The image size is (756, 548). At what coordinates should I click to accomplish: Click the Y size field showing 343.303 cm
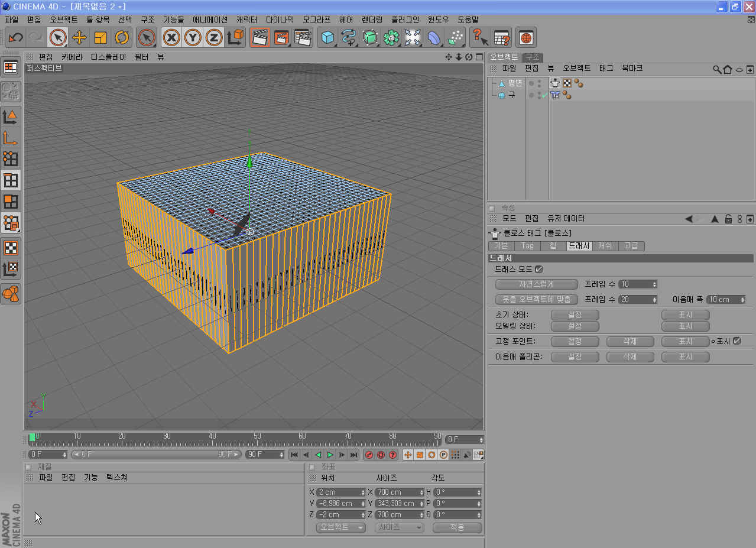pyautogui.click(x=400, y=504)
